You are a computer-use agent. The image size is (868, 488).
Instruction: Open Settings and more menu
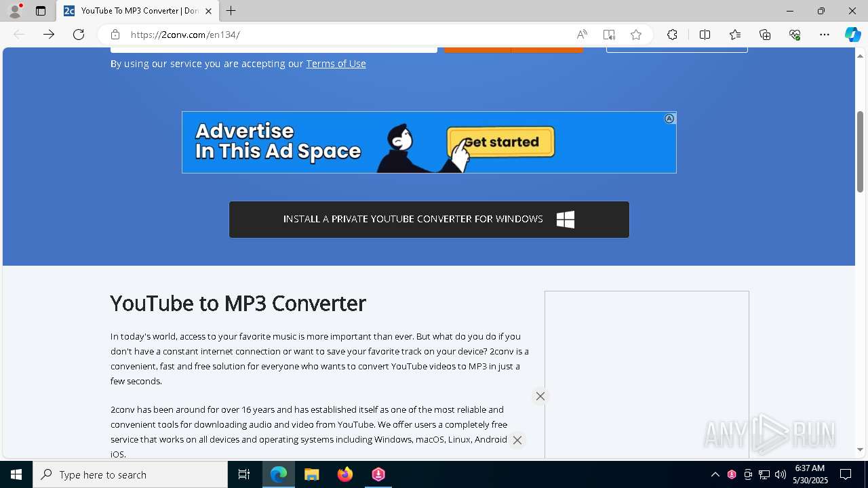825,35
